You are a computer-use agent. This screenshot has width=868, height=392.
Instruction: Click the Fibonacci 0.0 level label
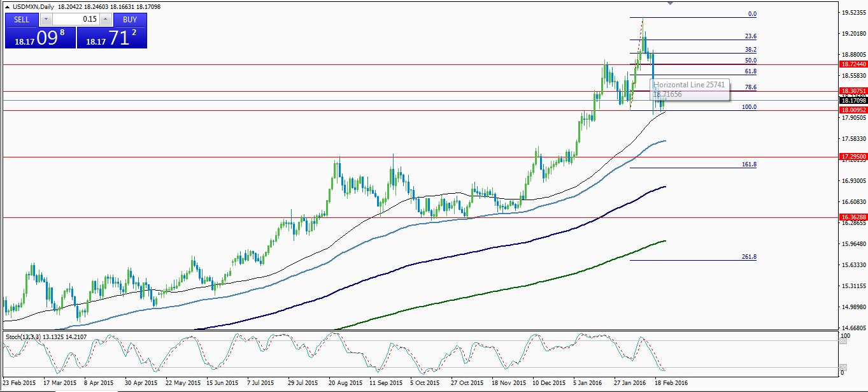(752, 14)
